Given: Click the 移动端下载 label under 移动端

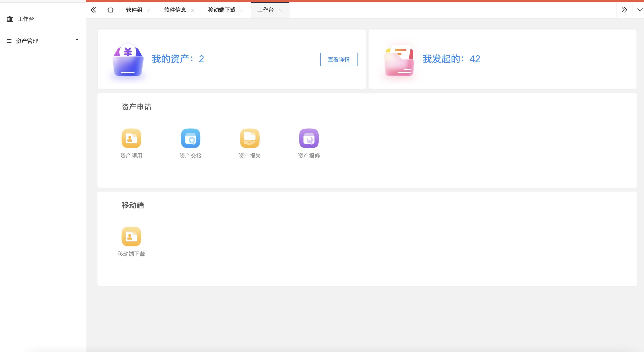Looking at the screenshot, I should [131, 254].
